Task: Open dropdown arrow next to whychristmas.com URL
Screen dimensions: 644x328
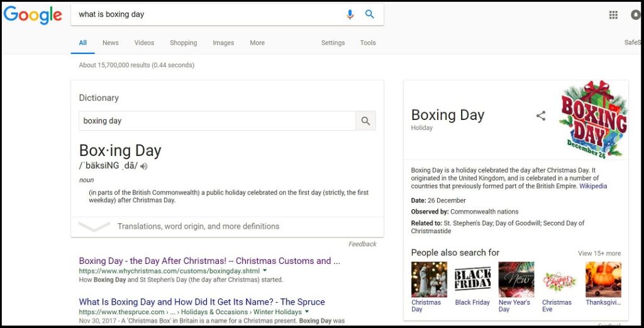Action: [265, 271]
